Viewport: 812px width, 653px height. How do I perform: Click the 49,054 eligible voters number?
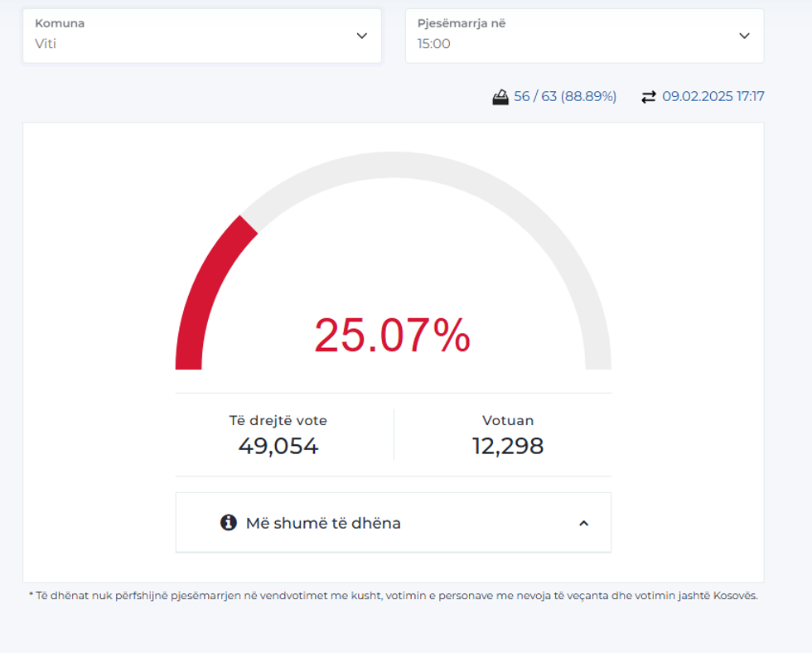click(278, 446)
